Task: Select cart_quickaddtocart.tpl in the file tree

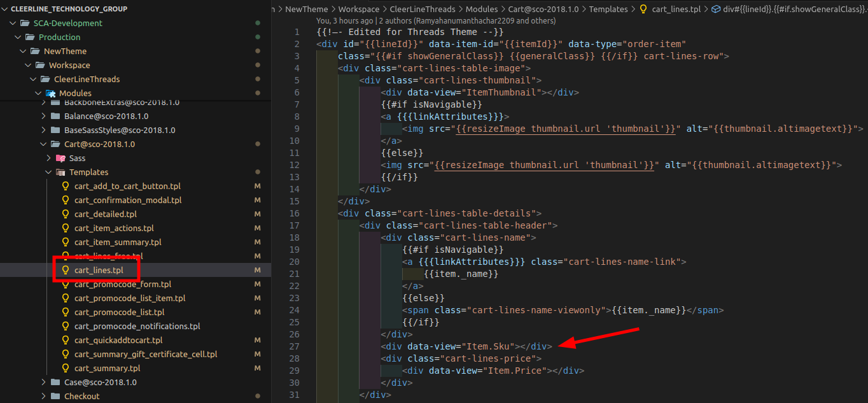Action: click(118, 341)
